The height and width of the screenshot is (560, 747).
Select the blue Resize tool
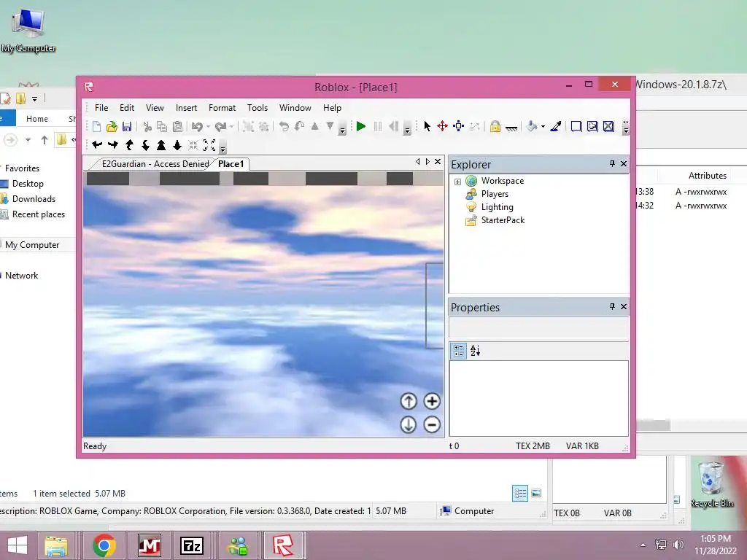pos(458,126)
